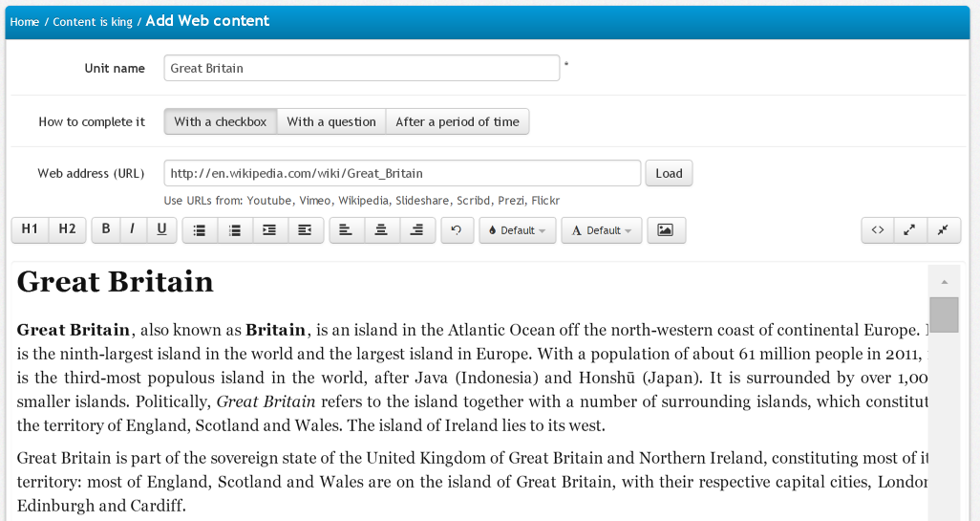Viewport: 980px width, 521px height.
Task: Toggle italic formatting
Action: [133, 229]
